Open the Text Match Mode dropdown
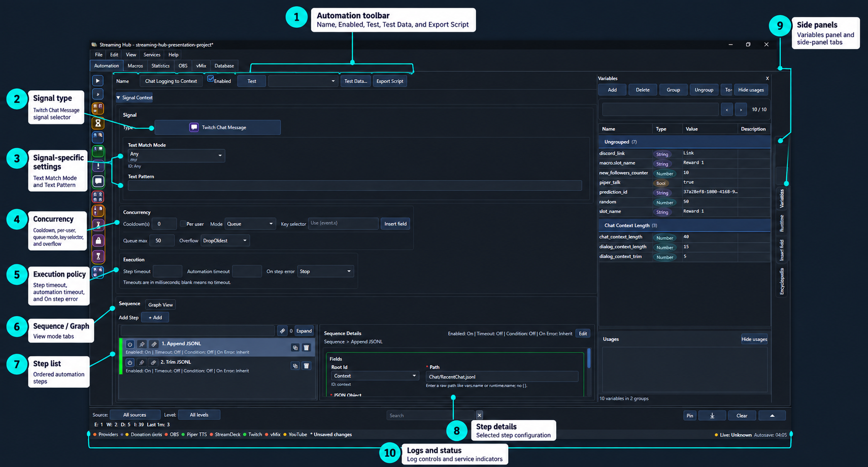Screen dimensions: 868x467 176,155
